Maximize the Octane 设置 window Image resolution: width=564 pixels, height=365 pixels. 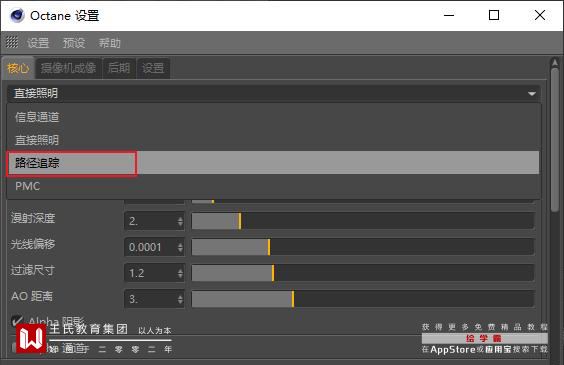[494, 15]
